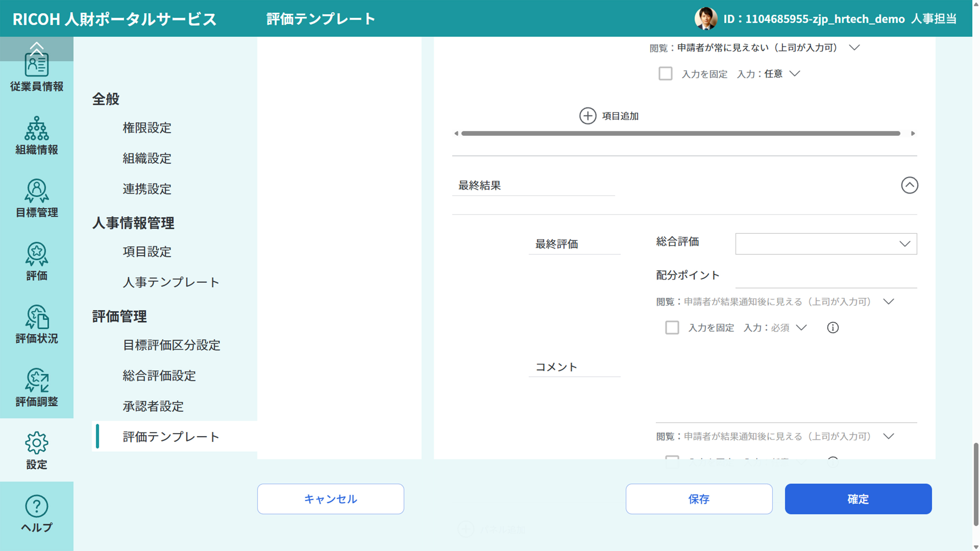Enable the 入力を固定 checkbox near 入力：任意
Image resolution: width=980 pixels, height=551 pixels.
coord(666,74)
